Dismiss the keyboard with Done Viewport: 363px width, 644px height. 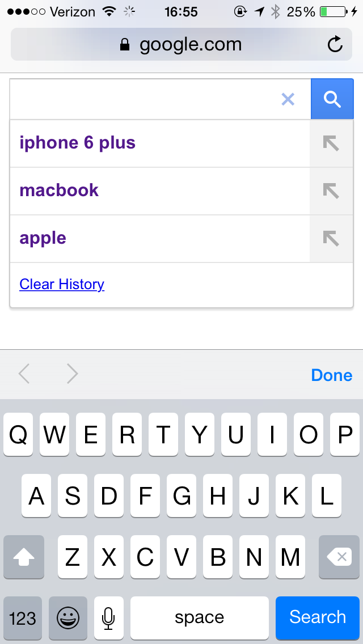click(x=331, y=375)
